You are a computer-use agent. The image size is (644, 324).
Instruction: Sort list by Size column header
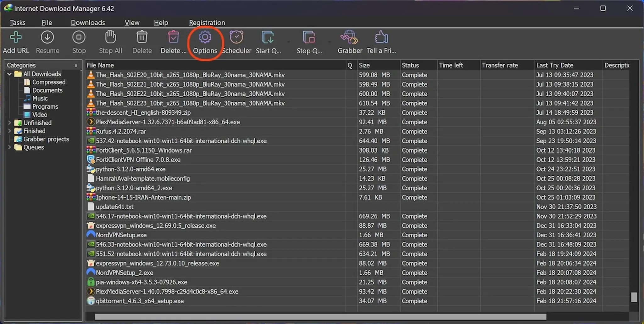click(377, 65)
